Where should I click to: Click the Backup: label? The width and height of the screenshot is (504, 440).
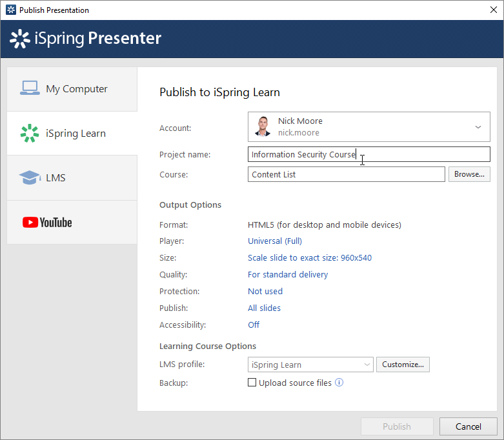pos(174,383)
